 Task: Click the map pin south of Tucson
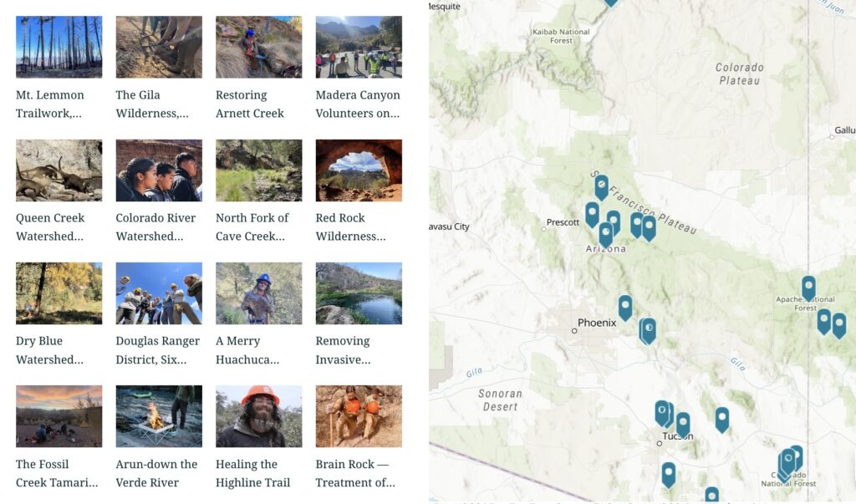coord(669,473)
